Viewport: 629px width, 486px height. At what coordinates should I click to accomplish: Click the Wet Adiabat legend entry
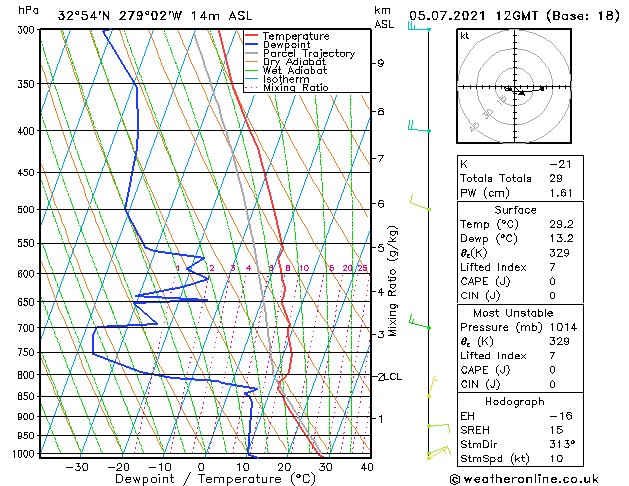(x=295, y=71)
